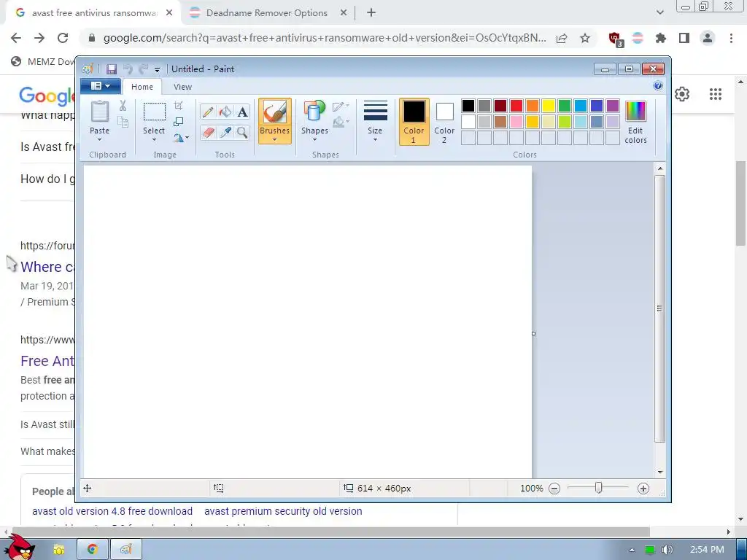Click the Undo arrow in quick access toolbar

click(128, 69)
